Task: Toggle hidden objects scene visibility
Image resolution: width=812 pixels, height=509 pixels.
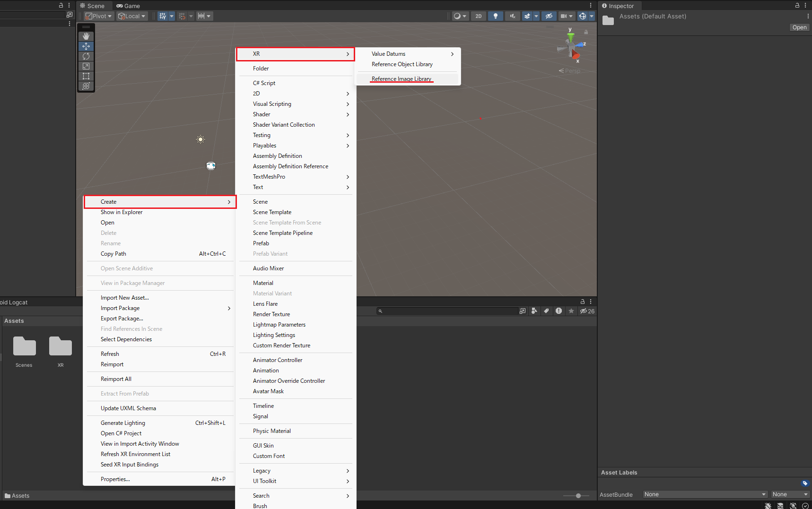Action: pos(549,16)
